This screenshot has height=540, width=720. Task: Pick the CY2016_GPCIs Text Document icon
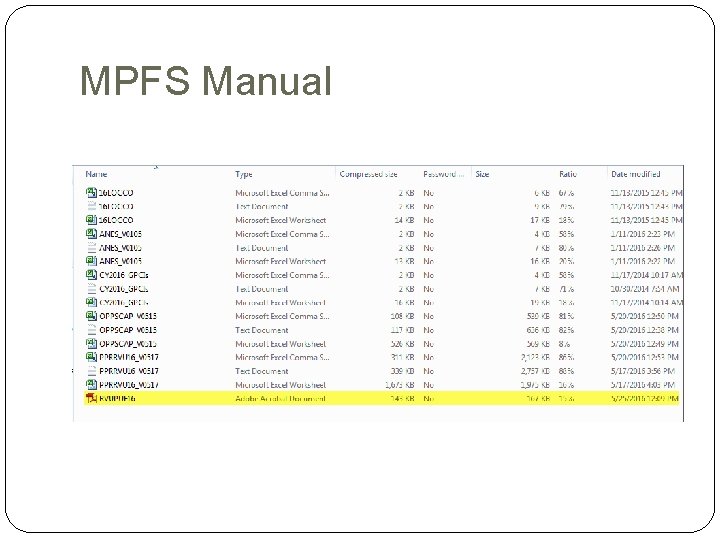(x=91, y=289)
